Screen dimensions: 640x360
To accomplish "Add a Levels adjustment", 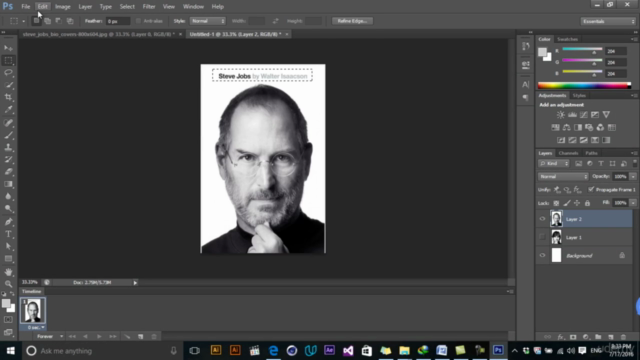I will (x=572, y=115).
